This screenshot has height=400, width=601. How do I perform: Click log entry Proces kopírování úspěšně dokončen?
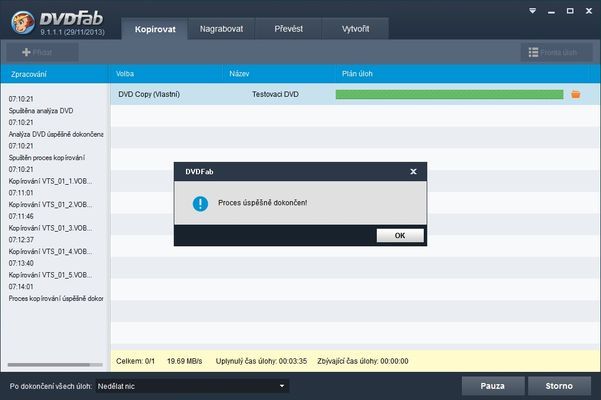(x=56, y=298)
